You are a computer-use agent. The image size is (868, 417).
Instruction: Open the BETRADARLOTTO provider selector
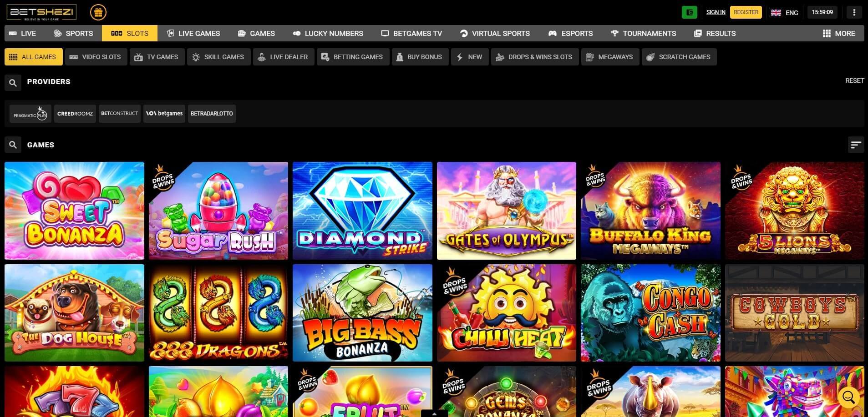[x=211, y=113]
